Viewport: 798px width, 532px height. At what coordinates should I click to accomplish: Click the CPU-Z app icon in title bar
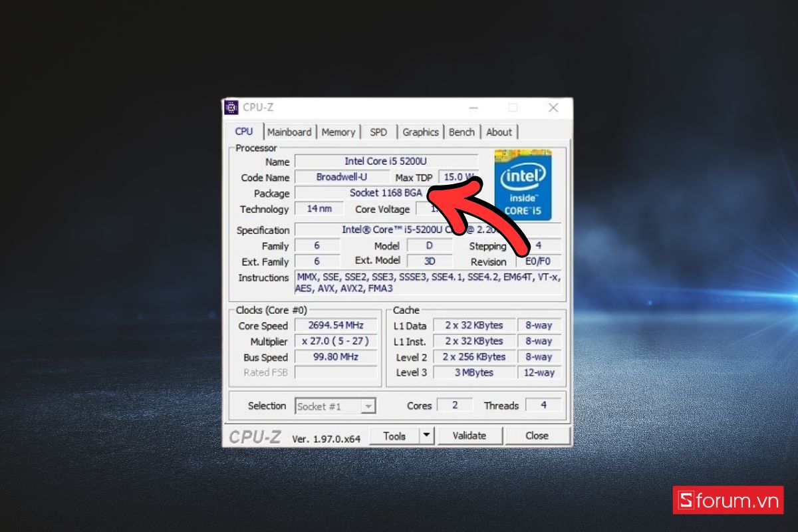point(231,108)
